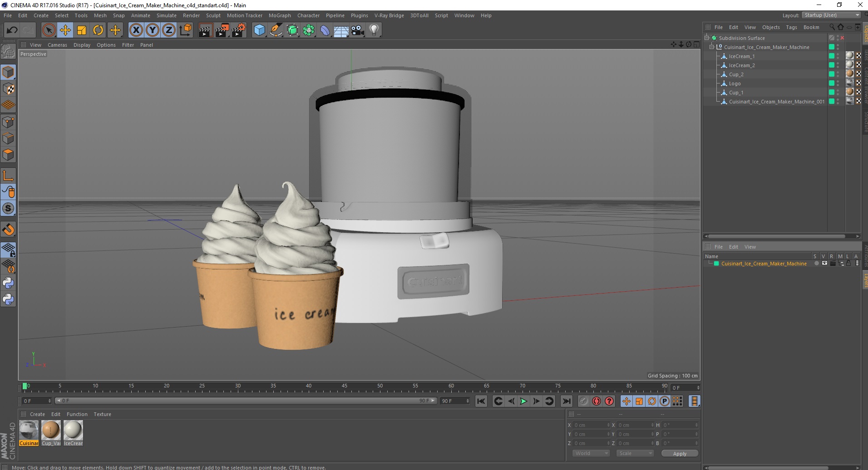Add a Cube primitive object

click(x=259, y=30)
